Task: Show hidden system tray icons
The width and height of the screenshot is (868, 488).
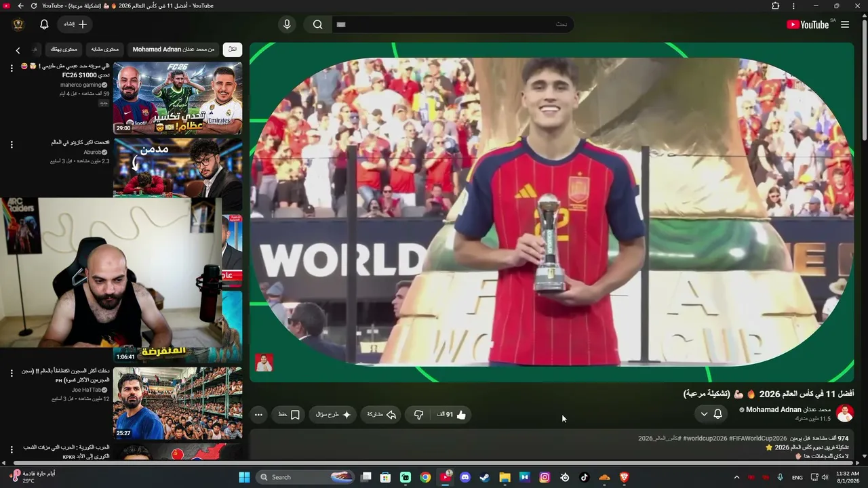Action: (x=736, y=477)
